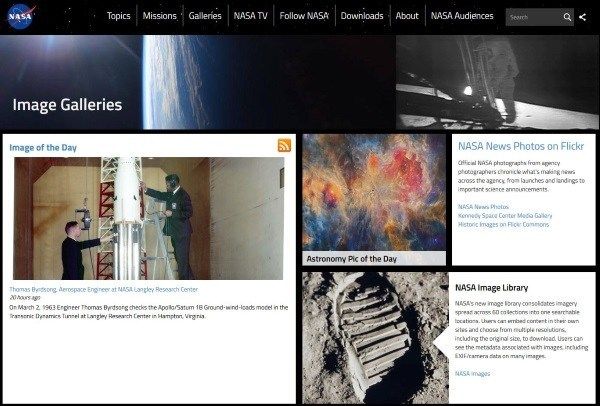Open the NASA Audiences menu
The width and height of the screenshot is (600, 406).
462,16
